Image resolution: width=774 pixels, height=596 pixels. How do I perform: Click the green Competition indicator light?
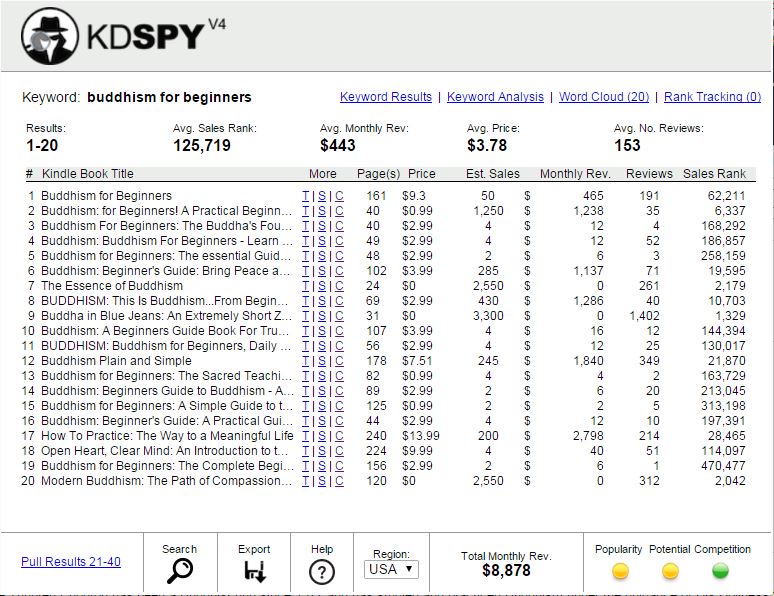[720, 571]
